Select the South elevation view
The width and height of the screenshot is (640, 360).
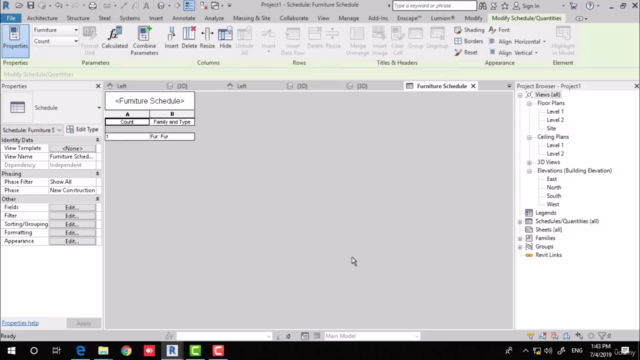point(554,196)
